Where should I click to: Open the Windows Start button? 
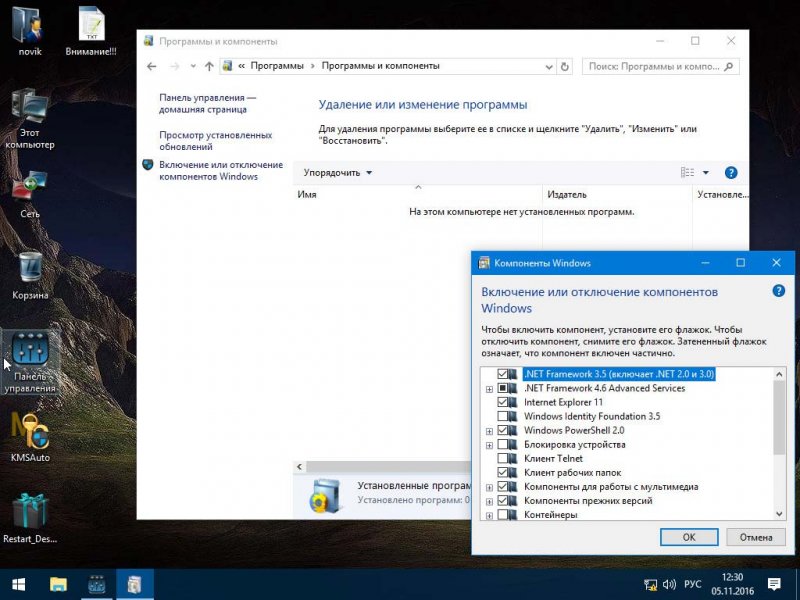[19, 584]
